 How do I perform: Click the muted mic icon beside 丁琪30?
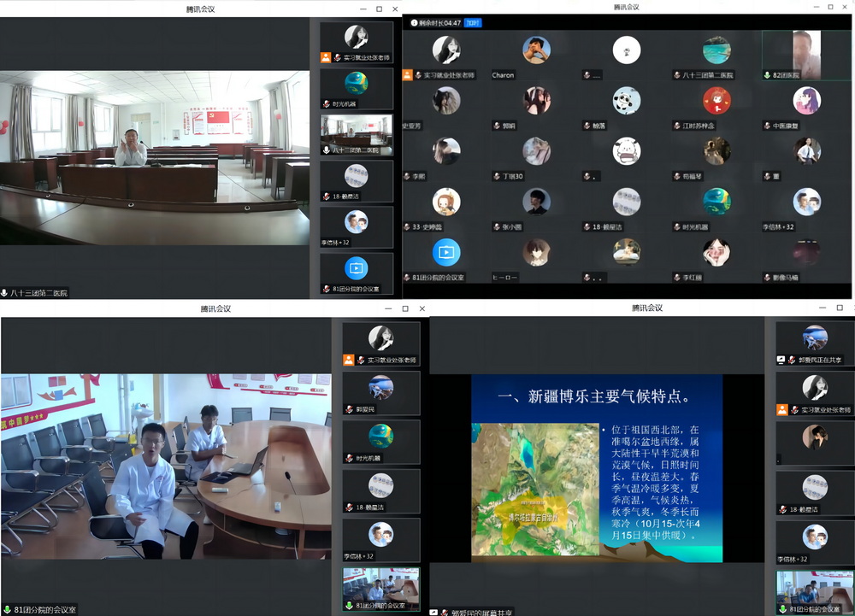(497, 175)
